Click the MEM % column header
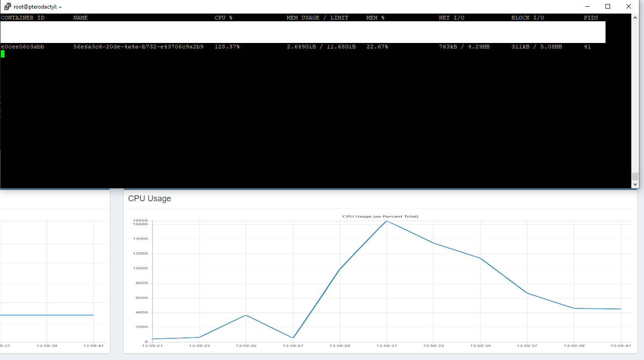 tap(376, 18)
